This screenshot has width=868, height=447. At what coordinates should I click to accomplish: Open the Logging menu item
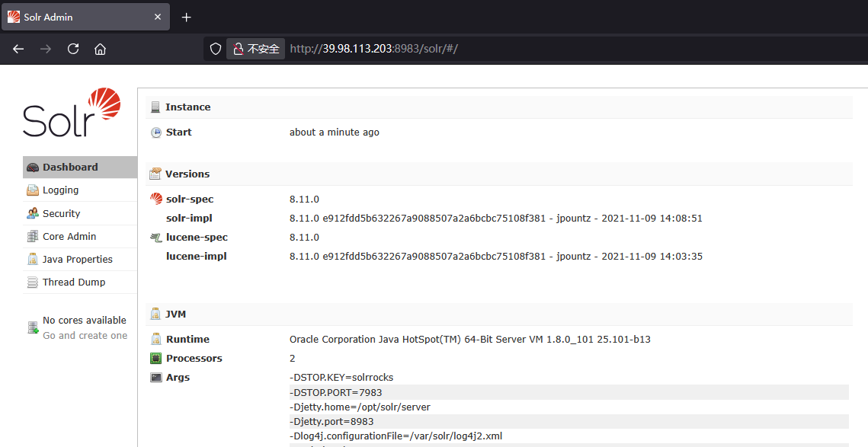[80, 190]
